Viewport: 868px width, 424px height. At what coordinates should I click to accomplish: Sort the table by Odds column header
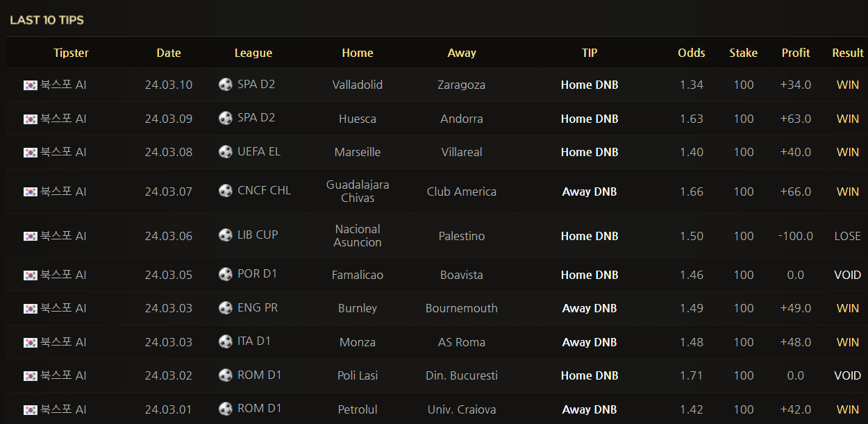pos(692,53)
